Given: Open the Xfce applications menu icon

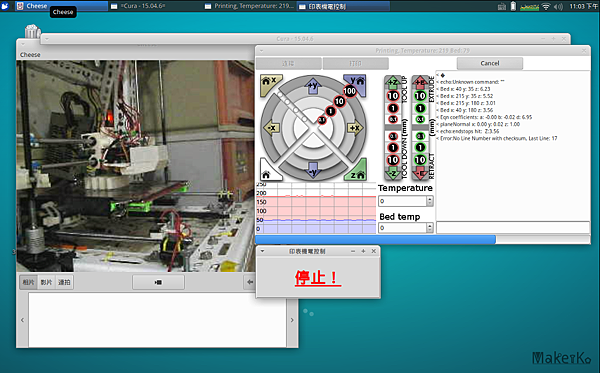Looking at the screenshot, I should click(5, 6).
